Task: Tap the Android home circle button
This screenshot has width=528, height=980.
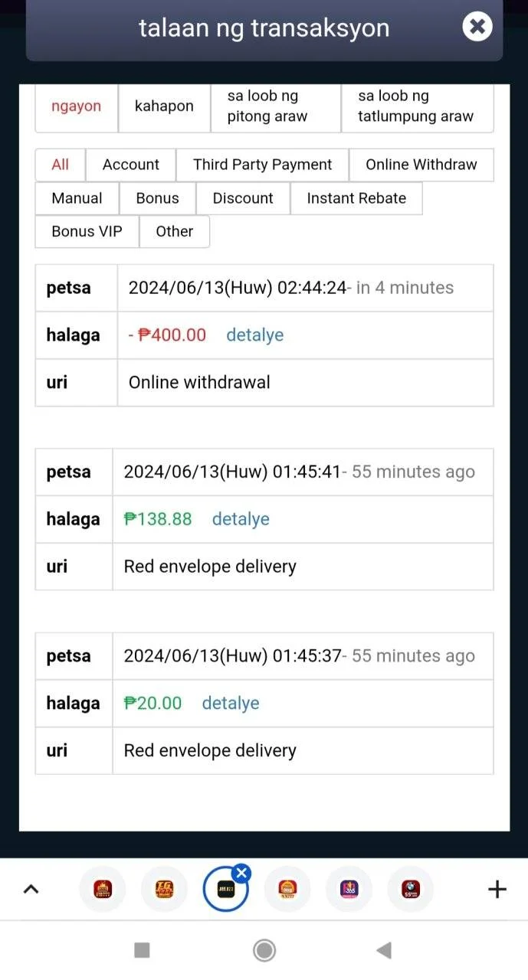Action: point(264,950)
